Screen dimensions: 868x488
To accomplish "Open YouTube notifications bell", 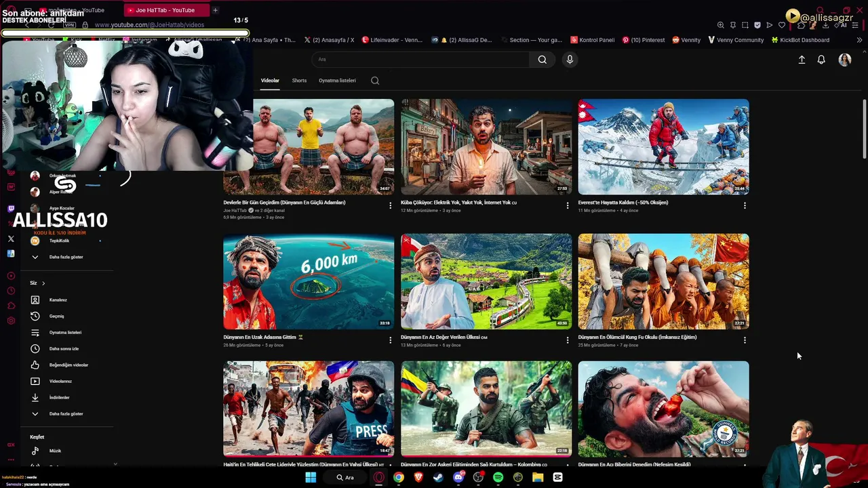I will [821, 60].
